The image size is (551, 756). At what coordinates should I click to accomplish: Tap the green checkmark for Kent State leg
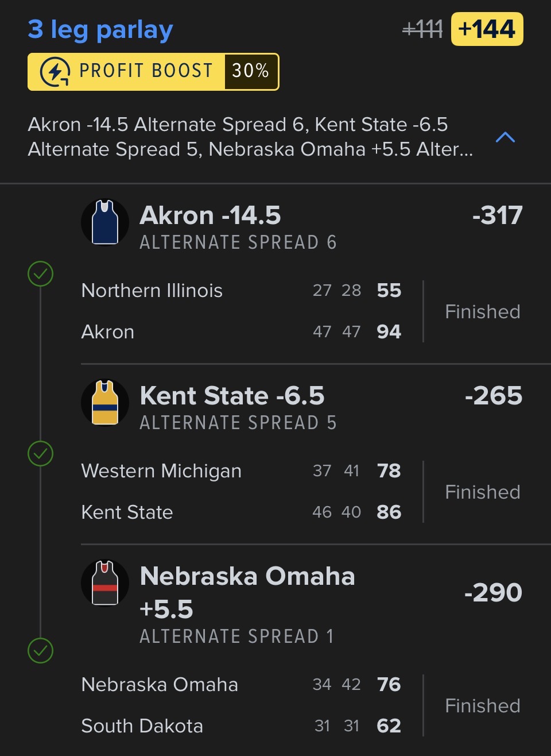point(41,454)
